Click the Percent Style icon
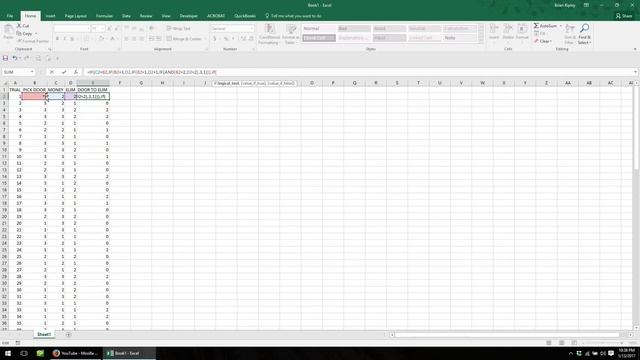640x360 pixels. click(226, 39)
